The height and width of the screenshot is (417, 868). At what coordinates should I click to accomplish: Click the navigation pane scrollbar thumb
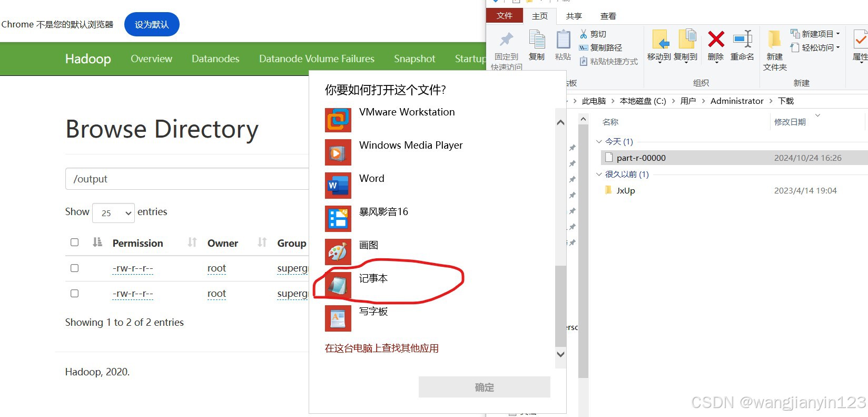(x=583, y=250)
